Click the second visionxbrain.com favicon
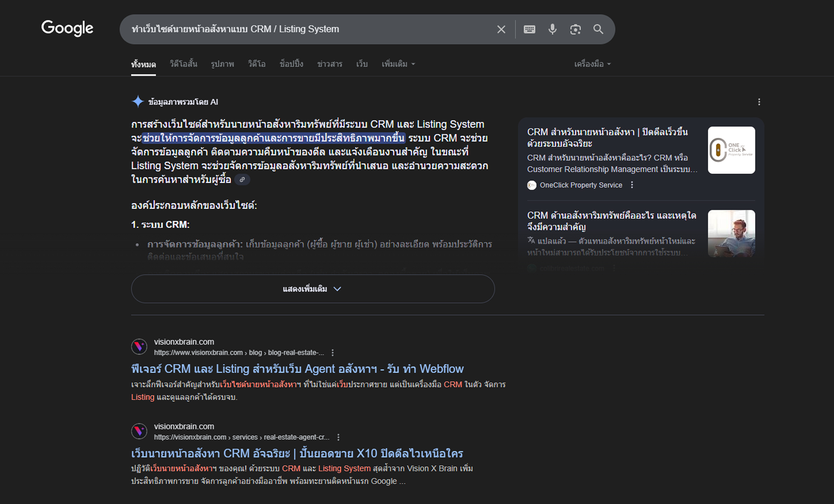 (139, 431)
